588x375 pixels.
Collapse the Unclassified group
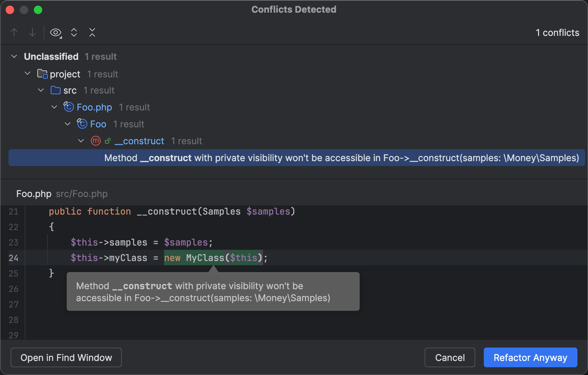click(14, 56)
